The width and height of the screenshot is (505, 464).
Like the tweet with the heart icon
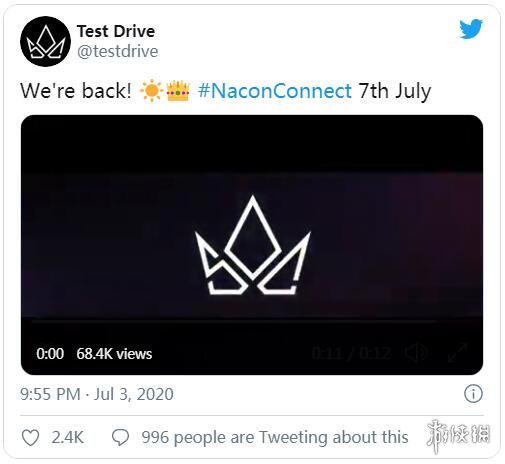click(x=30, y=437)
